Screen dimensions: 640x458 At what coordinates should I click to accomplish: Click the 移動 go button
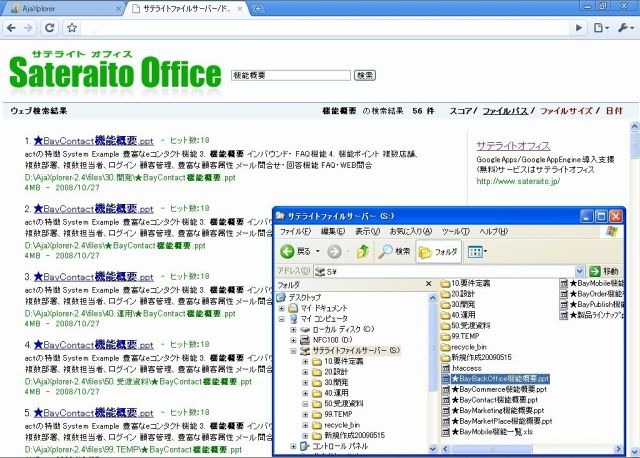(x=604, y=271)
